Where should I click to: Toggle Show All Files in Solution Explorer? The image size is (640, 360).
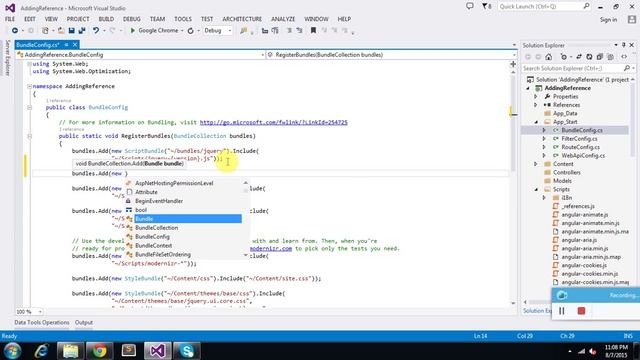610,57
